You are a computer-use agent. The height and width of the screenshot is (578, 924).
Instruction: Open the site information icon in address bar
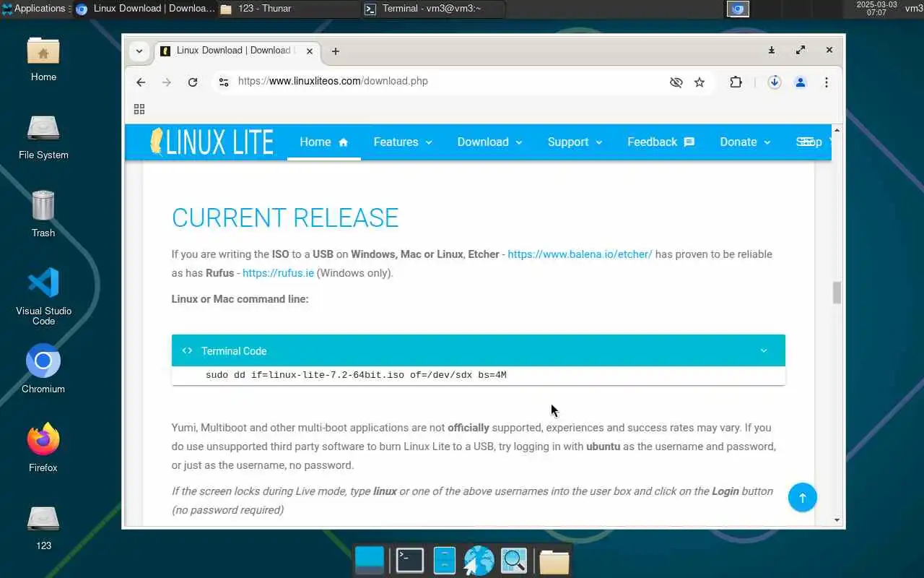tap(224, 82)
